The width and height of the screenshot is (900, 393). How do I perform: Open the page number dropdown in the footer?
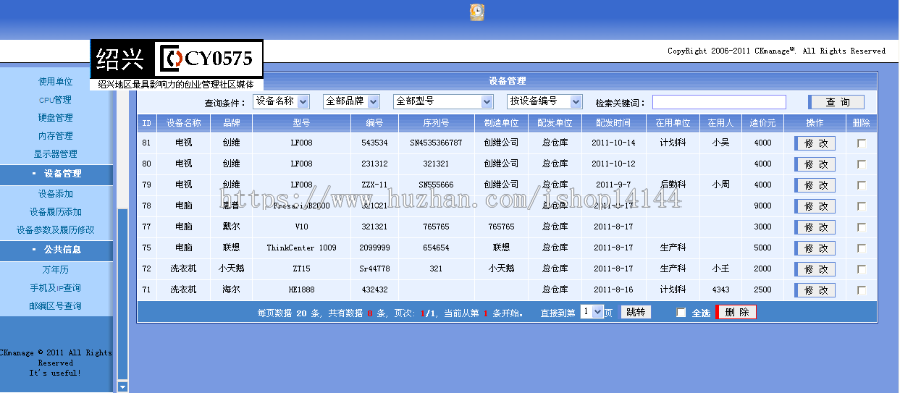[592, 312]
